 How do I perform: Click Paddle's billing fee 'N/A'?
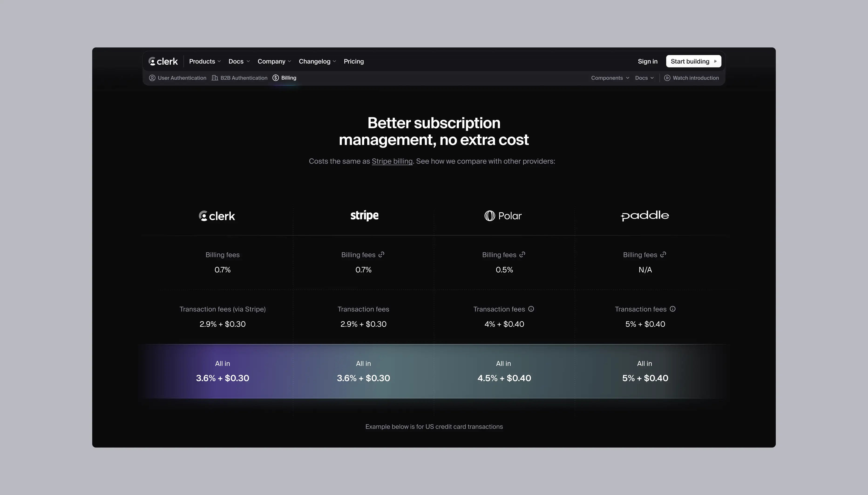click(645, 270)
